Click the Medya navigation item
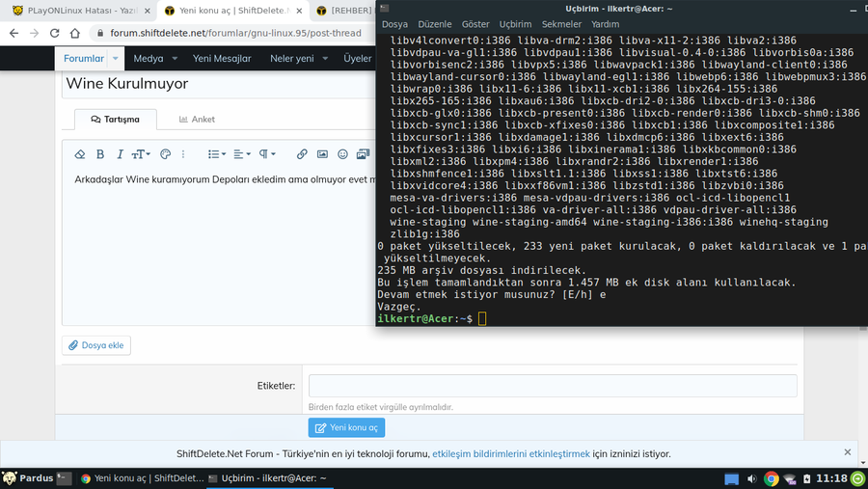868x489 pixels. click(x=149, y=58)
